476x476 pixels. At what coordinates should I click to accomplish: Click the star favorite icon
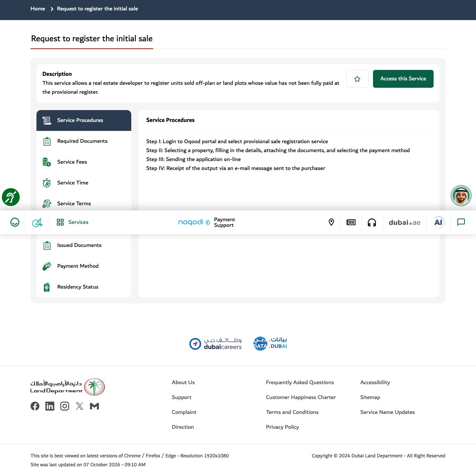coord(357,79)
